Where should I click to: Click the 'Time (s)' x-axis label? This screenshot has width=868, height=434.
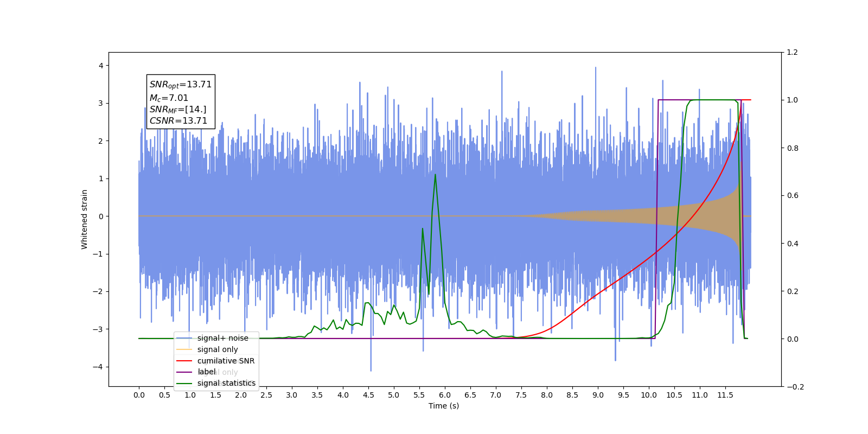(444, 406)
